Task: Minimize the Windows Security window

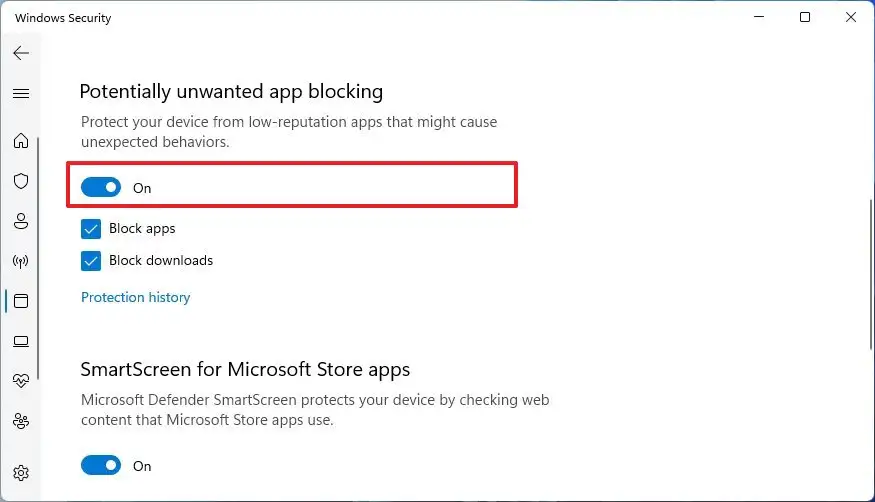Action: (x=757, y=17)
